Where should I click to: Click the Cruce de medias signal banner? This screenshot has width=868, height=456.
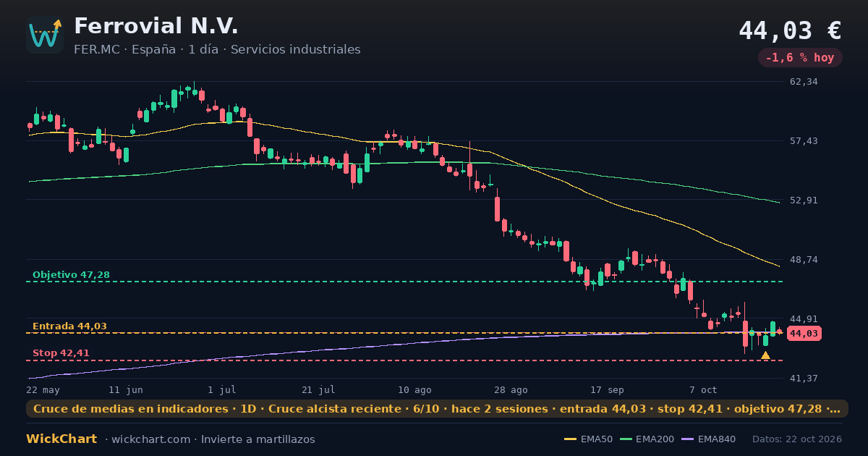pos(437,409)
